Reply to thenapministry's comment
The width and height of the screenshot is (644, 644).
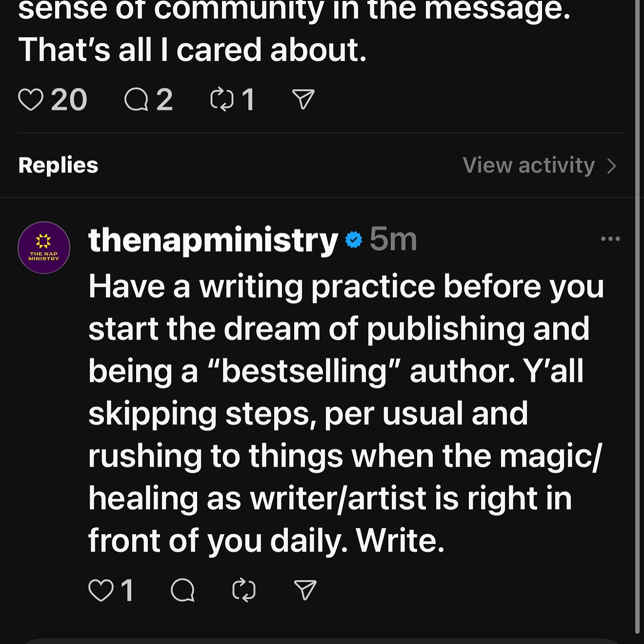[183, 590]
